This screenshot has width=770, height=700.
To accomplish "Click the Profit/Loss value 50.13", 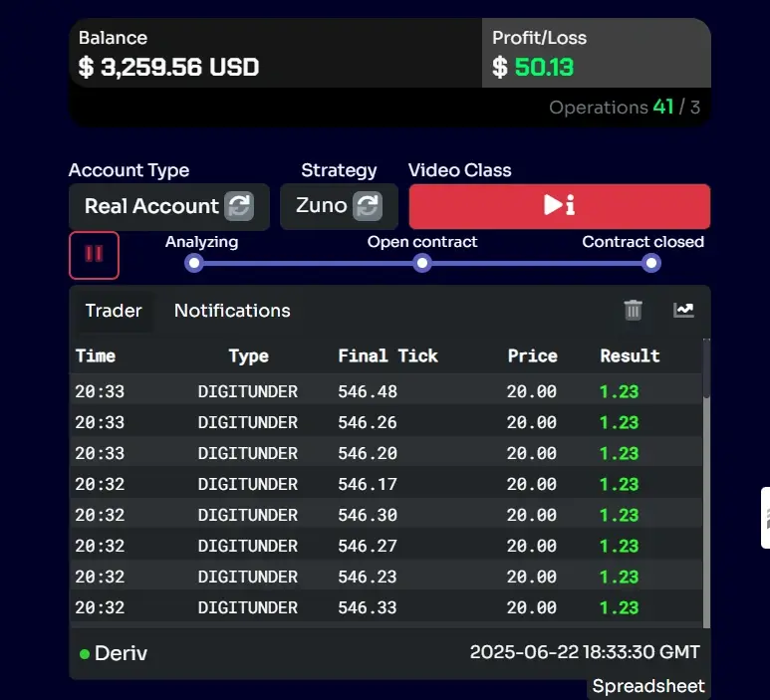I will pos(544,68).
